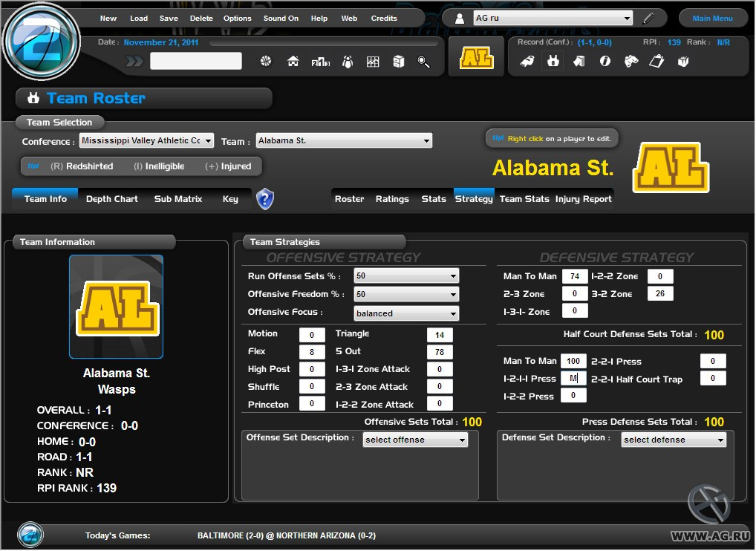Open the Conference dropdown
This screenshot has width=756, height=551.
[146, 141]
